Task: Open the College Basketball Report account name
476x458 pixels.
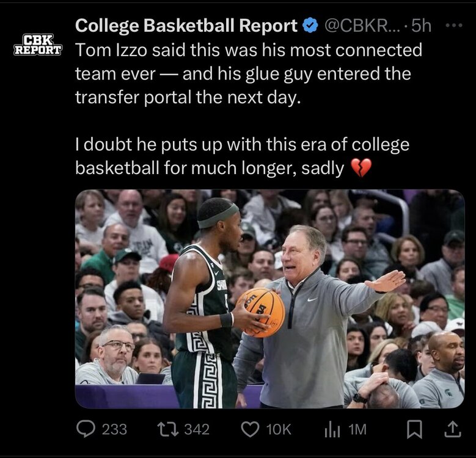Action: tap(186, 26)
